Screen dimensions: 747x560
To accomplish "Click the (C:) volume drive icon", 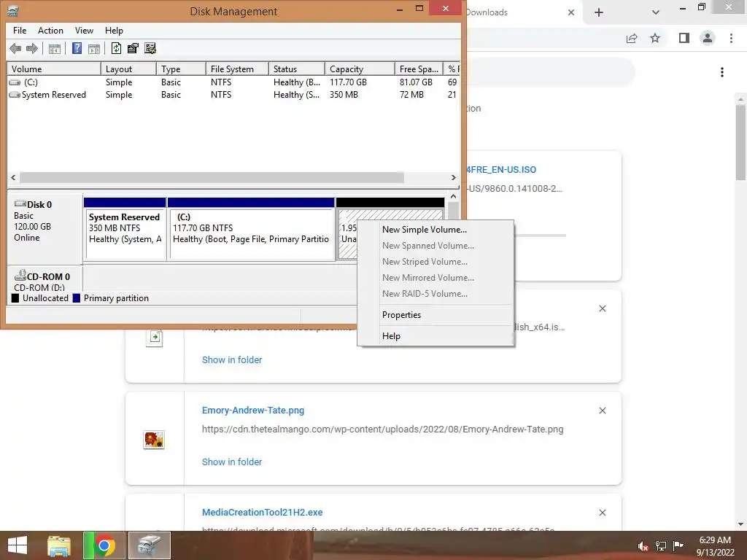I will (x=15, y=82).
